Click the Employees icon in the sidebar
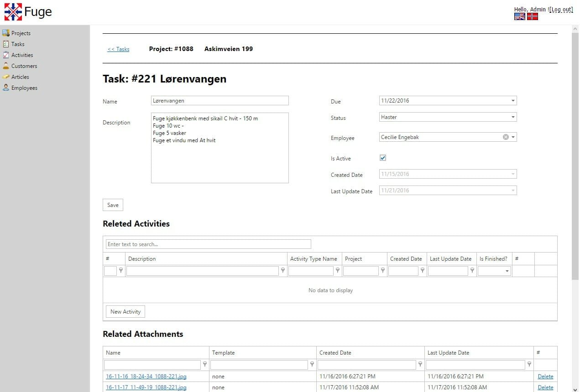The image size is (580, 392). (x=5, y=88)
